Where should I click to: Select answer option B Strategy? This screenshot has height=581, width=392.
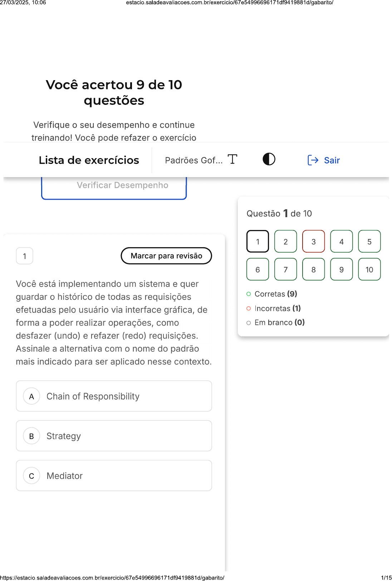pyautogui.click(x=114, y=436)
